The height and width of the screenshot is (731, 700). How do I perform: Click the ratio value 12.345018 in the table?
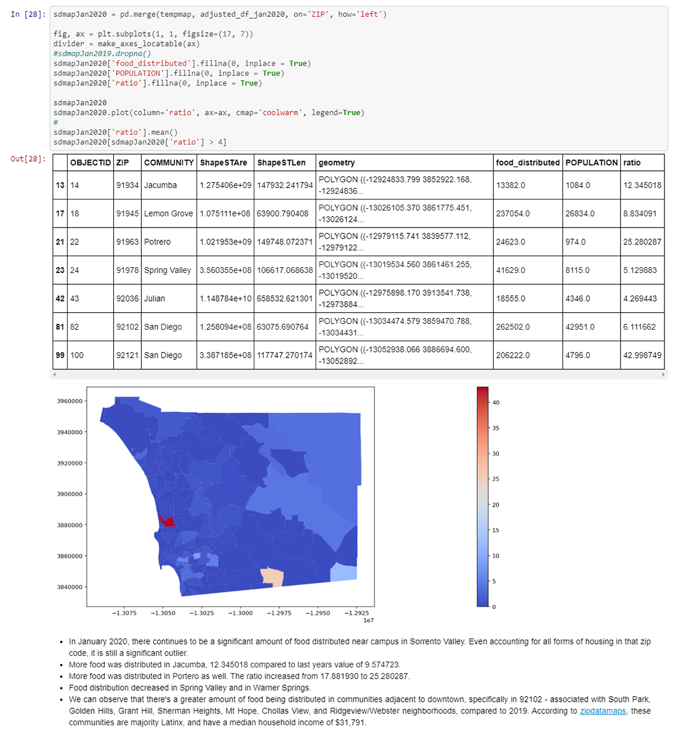tap(642, 185)
